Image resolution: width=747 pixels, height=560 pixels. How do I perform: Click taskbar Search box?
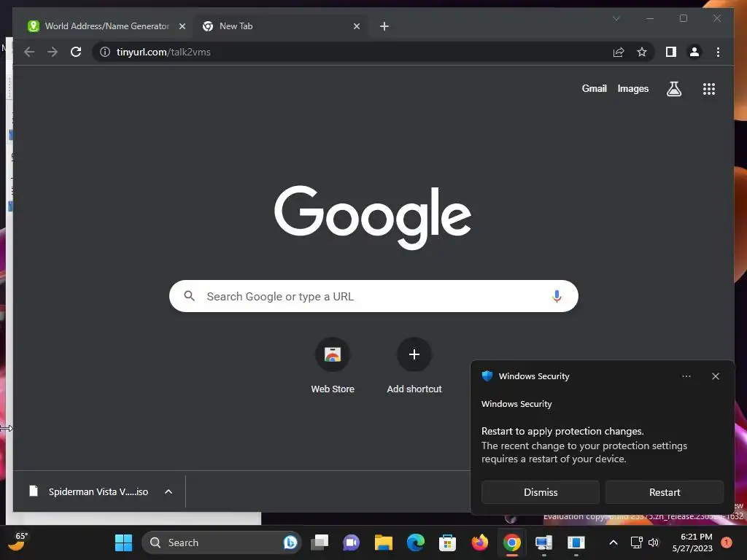coord(221,542)
